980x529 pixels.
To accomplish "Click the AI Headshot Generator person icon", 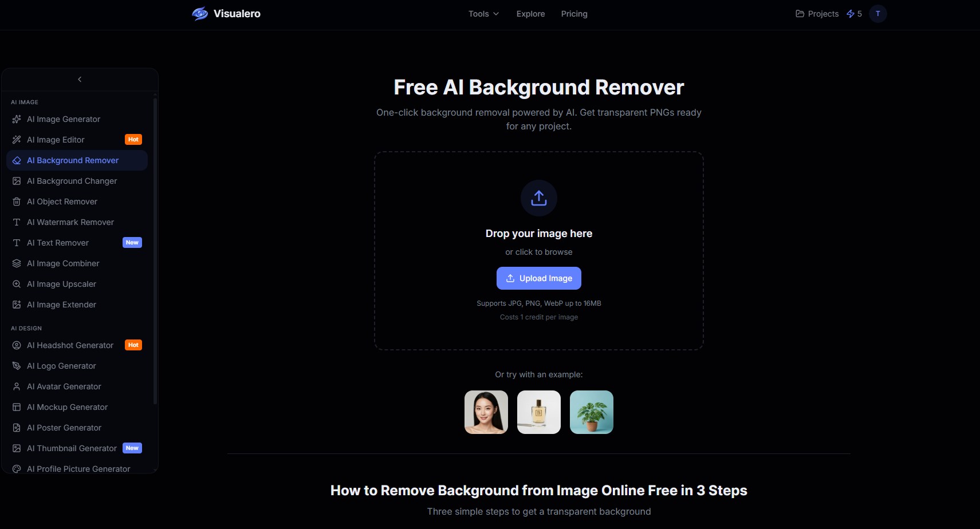I will tap(17, 345).
